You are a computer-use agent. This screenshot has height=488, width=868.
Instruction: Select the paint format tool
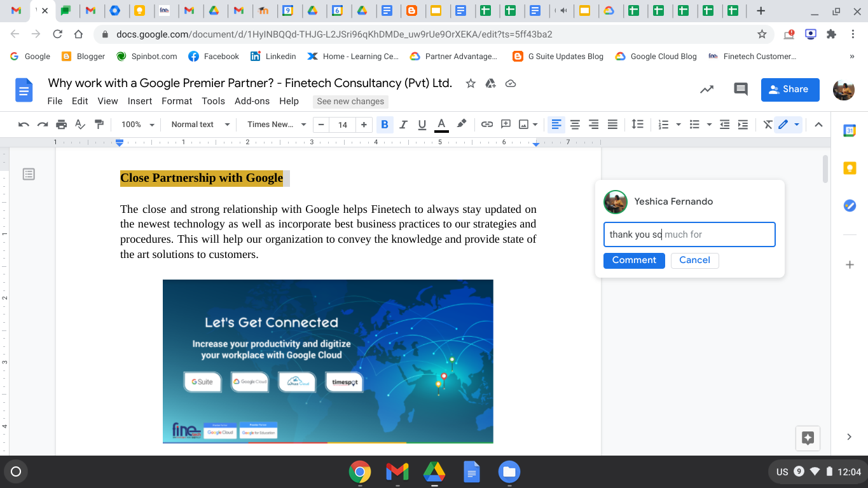[x=99, y=125]
